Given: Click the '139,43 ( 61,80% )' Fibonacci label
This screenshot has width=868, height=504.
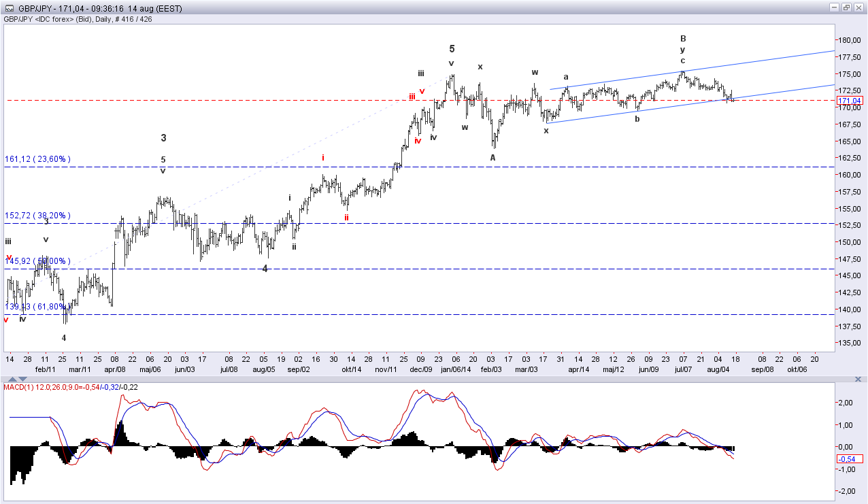Looking at the screenshot, I should 37,307.
